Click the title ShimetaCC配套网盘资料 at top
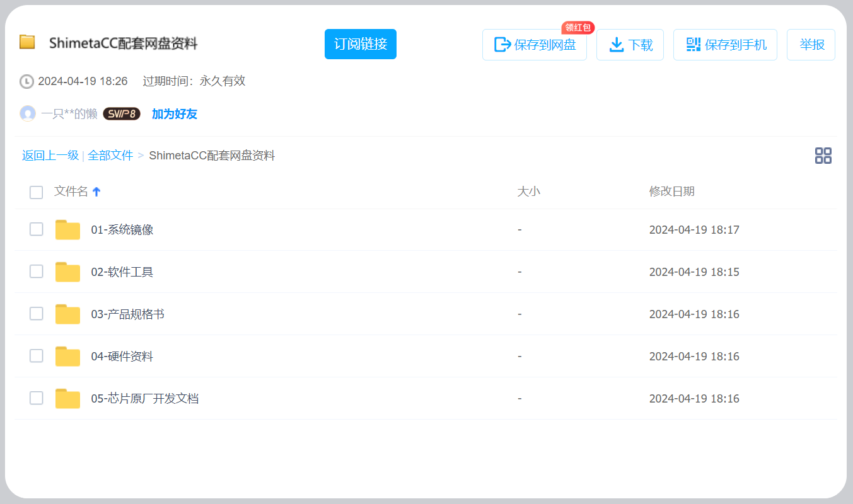The height and width of the screenshot is (504, 853). click(124, 43)
